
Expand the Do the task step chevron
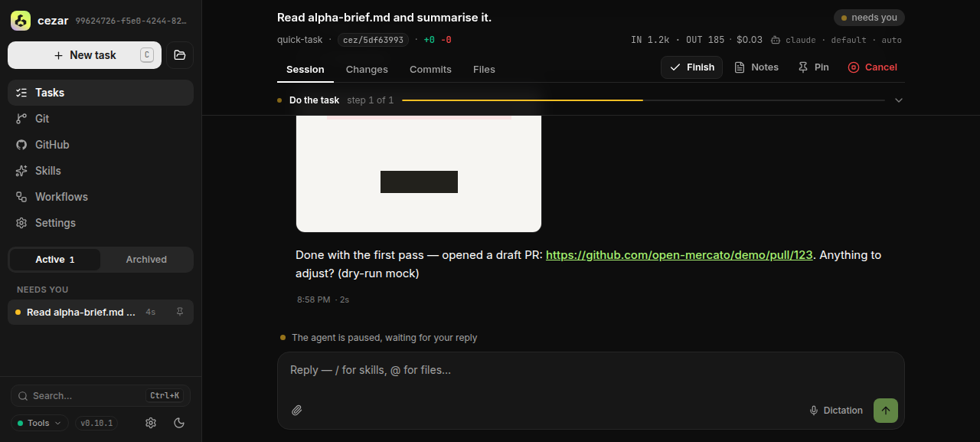[x=899, y=100]
